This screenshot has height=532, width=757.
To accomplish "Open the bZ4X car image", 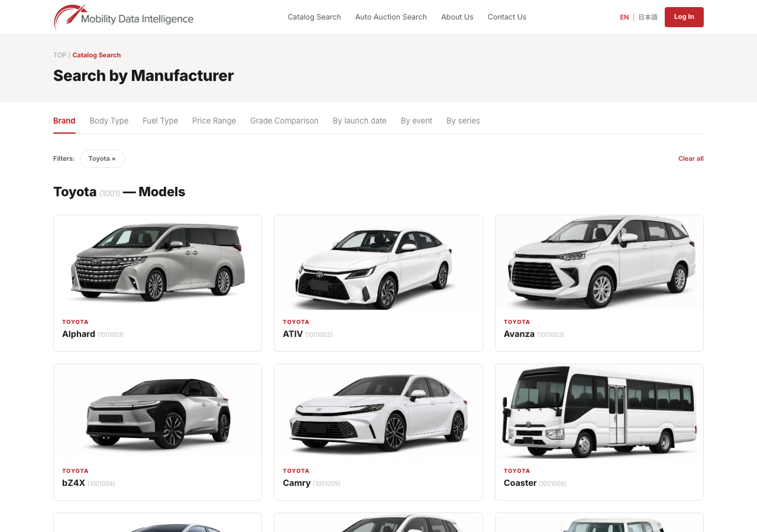I will click(x=158, y=411).
